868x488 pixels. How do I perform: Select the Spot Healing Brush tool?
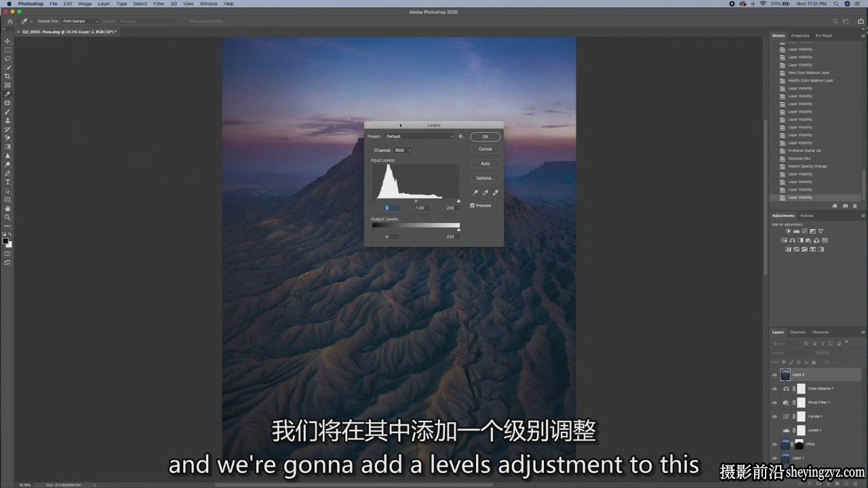7,103
